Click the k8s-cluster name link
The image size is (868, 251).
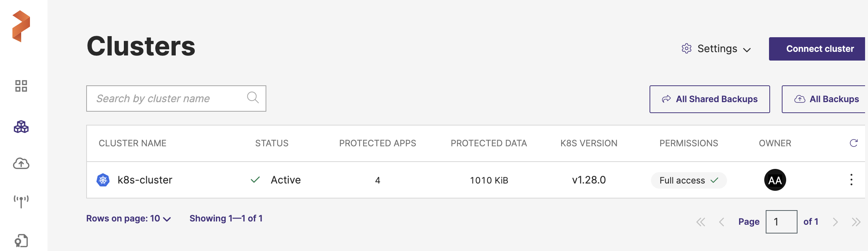pyautogui.click(x=145, y=180)
